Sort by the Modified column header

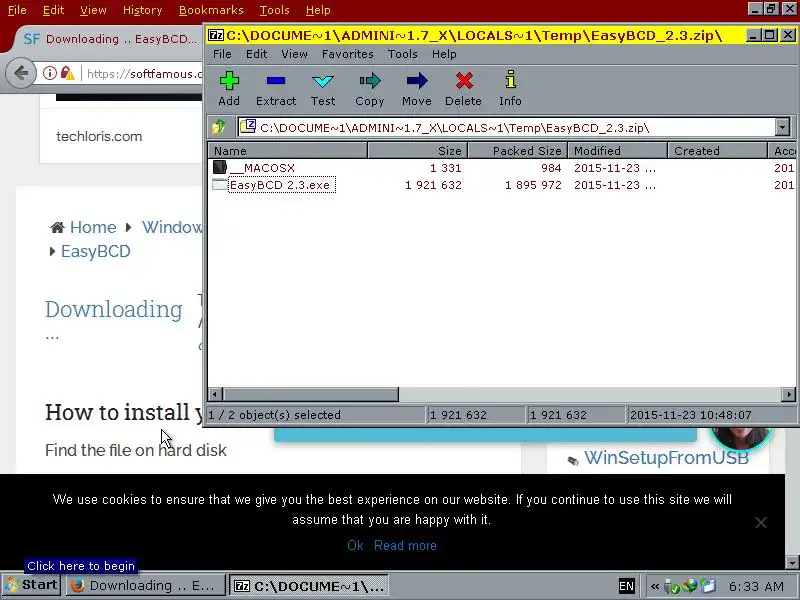617,151
